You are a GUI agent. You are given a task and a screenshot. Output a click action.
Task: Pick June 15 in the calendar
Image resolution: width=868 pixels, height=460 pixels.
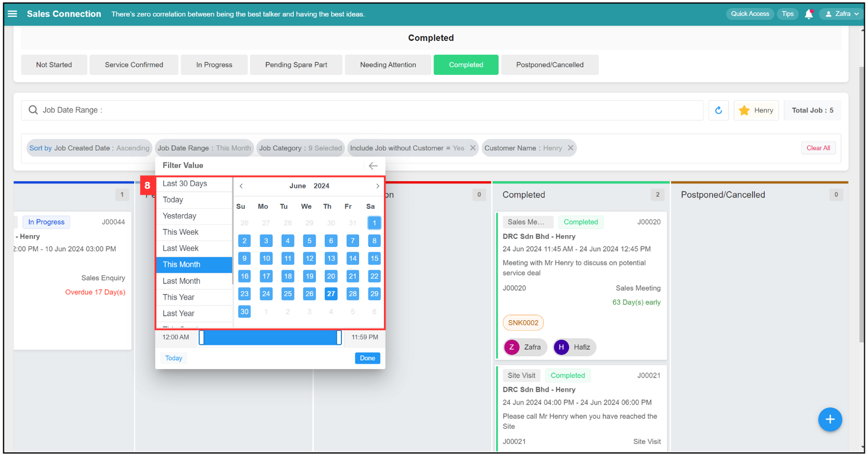tap(374, 258)
